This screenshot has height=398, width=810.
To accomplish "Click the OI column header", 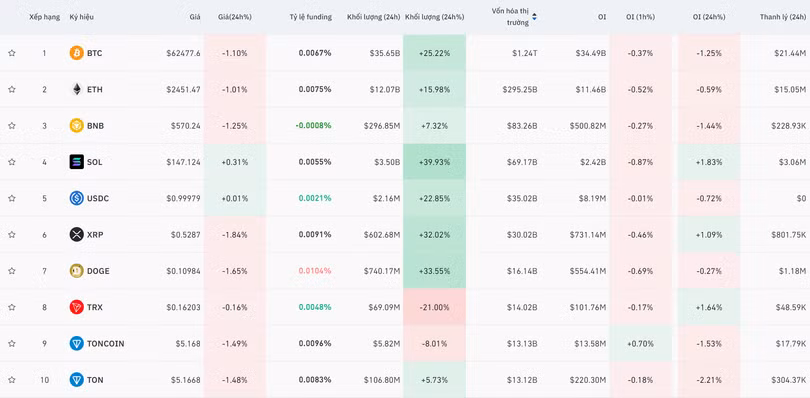I will (602, 17).
